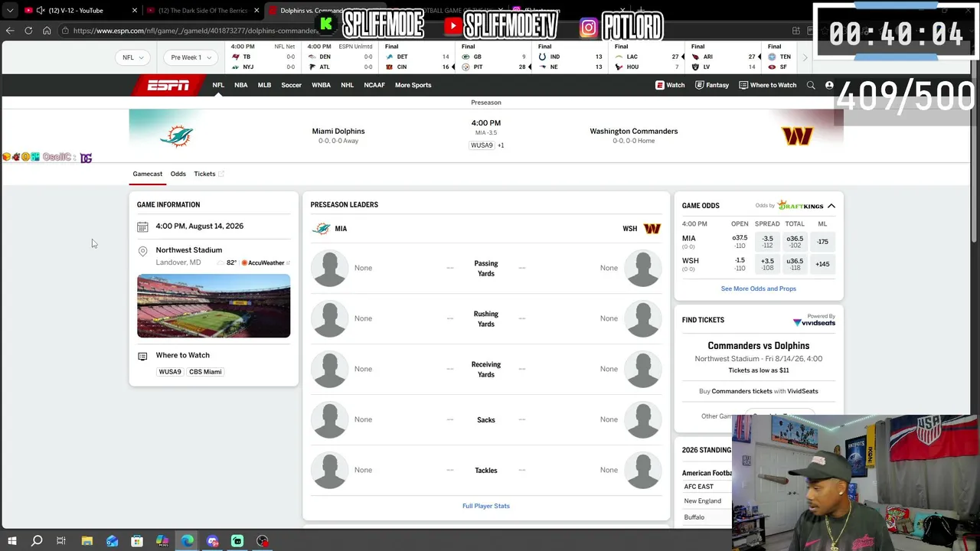The height and width of the screenshot is (551, 980).
Task: Select NFL in the ESPN navigation
Action: point(218,85)
